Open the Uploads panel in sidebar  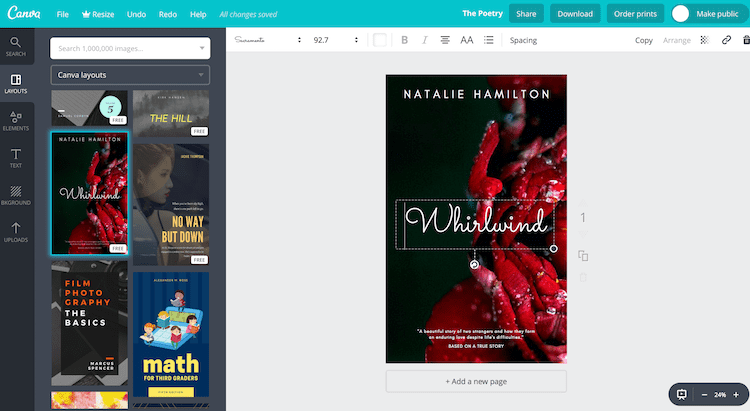pos(16,232)
